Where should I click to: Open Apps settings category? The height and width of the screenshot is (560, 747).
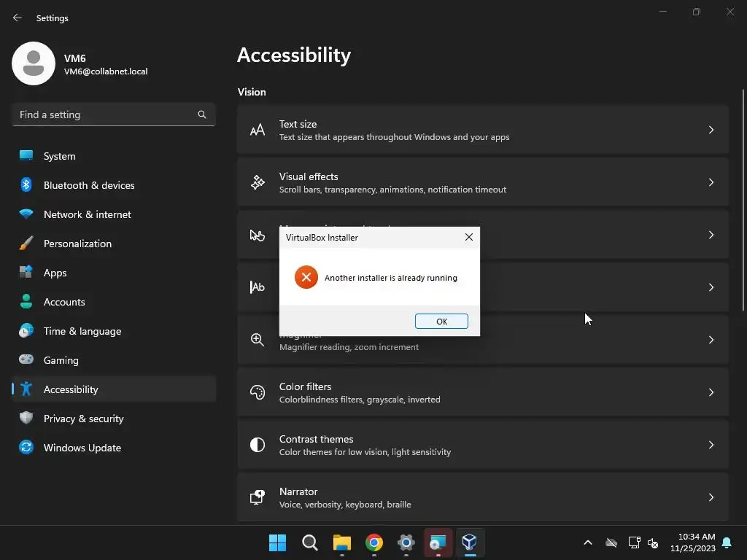click(113, 273)
